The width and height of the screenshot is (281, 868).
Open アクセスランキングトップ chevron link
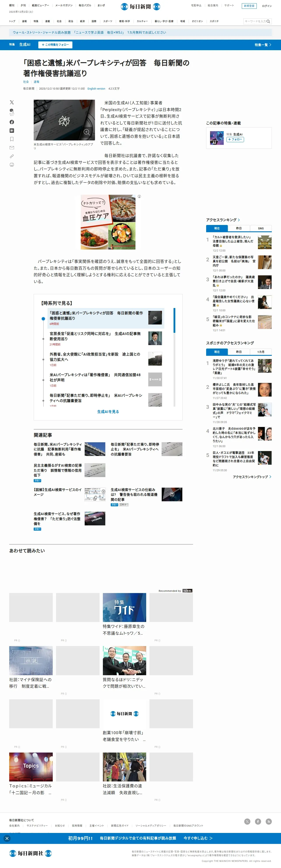[x=252, y=477]
